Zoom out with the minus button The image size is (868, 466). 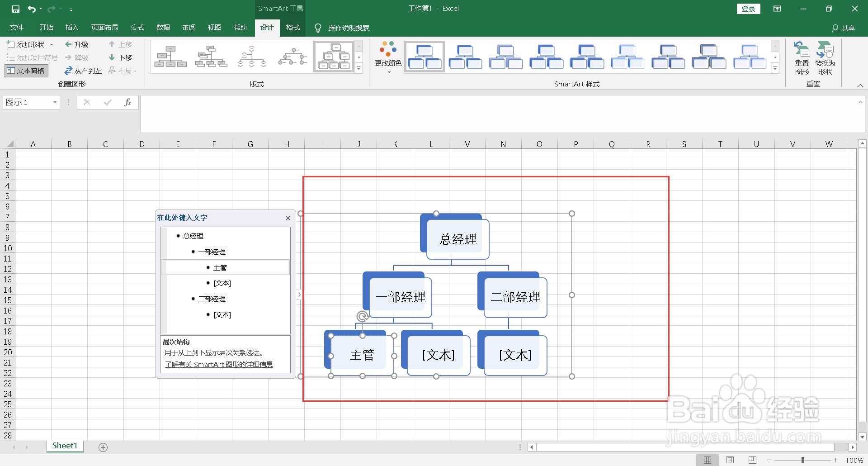(x=769, y=460)
